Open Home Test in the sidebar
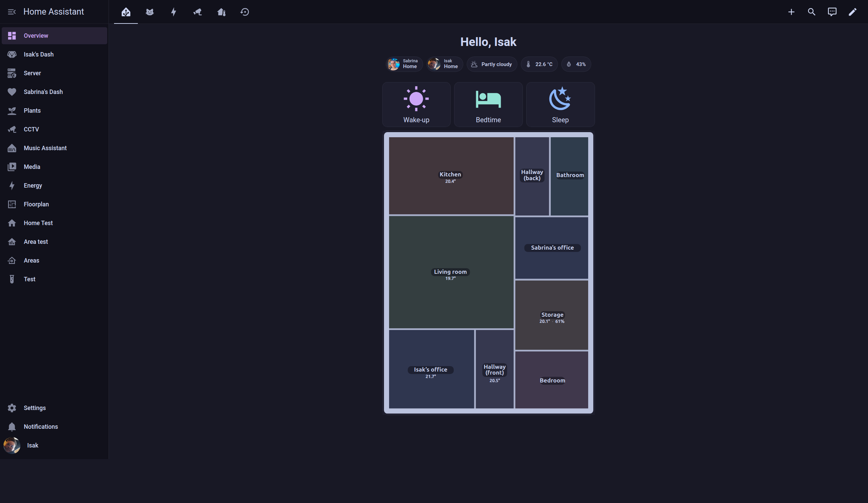This screenshot has height=503, width=868. click(x=54, y=223)
